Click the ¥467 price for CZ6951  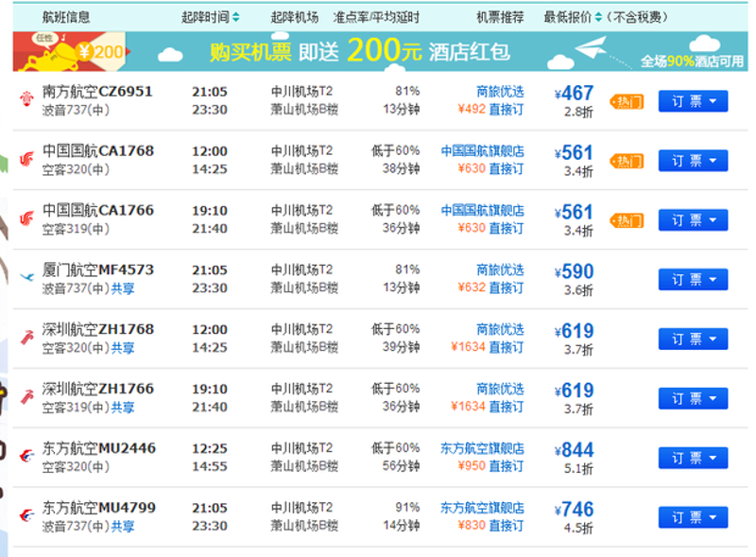point(574,94)
